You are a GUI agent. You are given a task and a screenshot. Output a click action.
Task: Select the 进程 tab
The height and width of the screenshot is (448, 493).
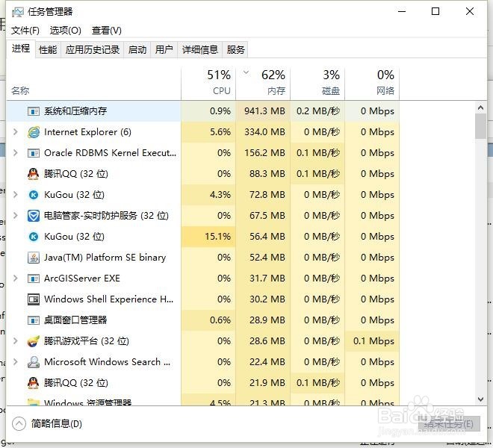pos(21,49)
